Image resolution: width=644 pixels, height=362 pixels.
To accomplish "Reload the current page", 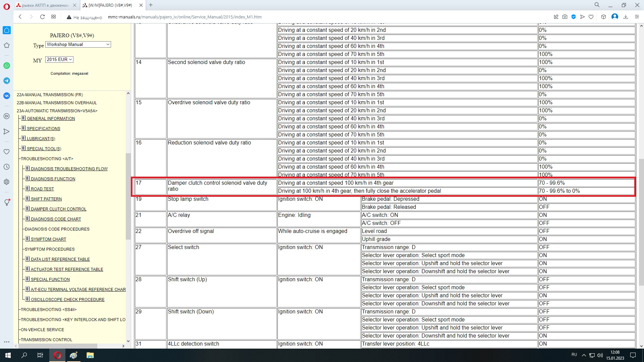I will [42, 17].
